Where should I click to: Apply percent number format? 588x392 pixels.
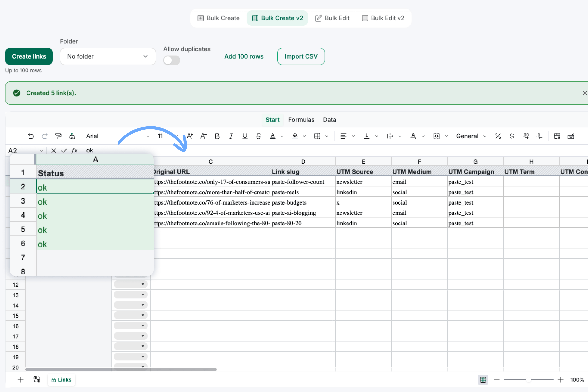click(498, 136)
